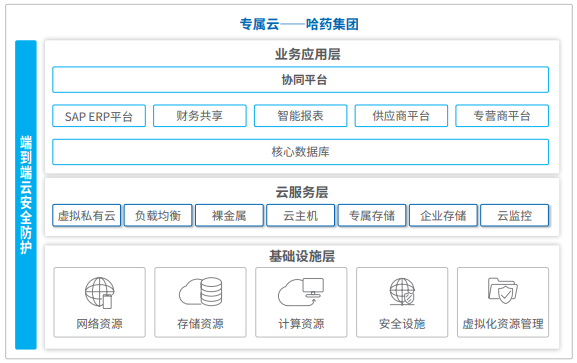Viewport: 577px width, 363px height.
Task: Click the 负载均衡 service box
Action: tap(158, 215)
